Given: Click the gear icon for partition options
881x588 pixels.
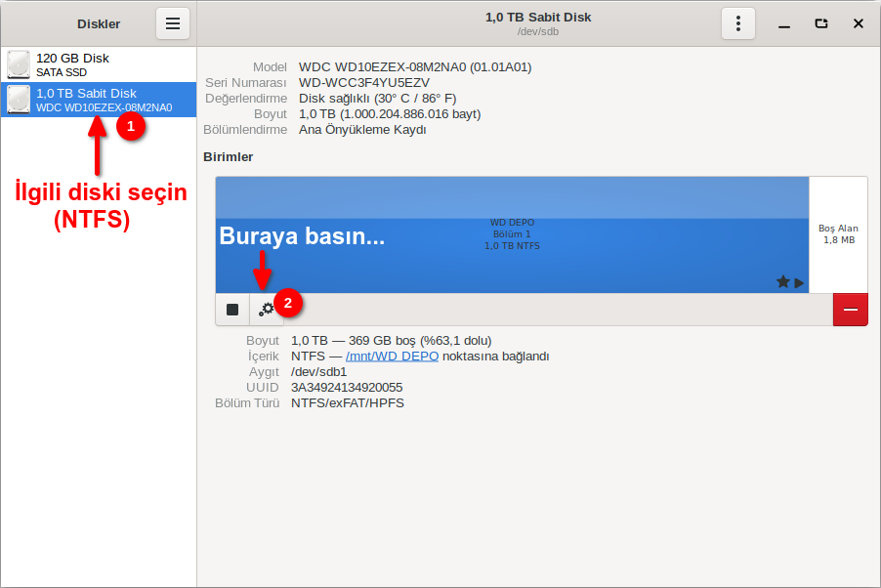Looking at the screenshot, I should [x=266, y=310].
